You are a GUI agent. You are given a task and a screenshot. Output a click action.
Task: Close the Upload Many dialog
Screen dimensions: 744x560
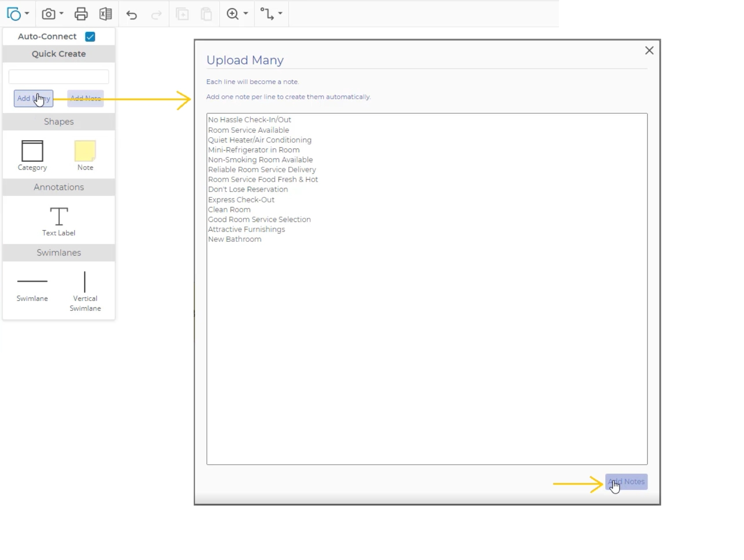649,50
